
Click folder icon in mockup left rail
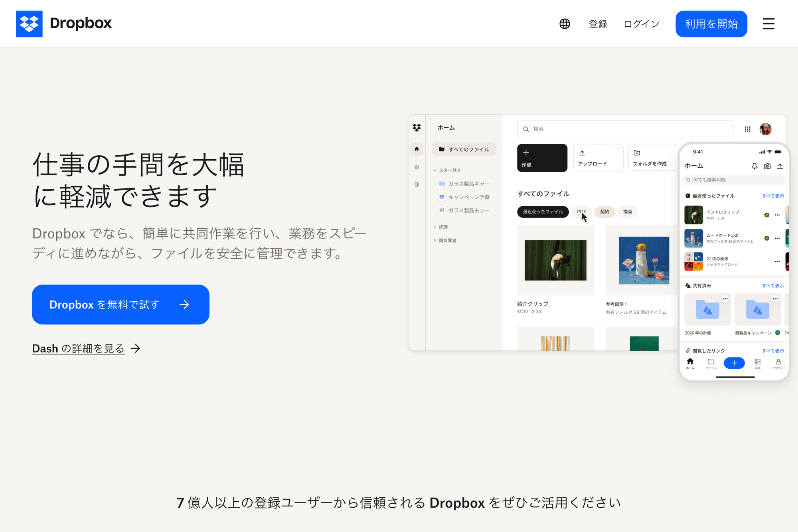pyautogui.click(x=417, y=167)
